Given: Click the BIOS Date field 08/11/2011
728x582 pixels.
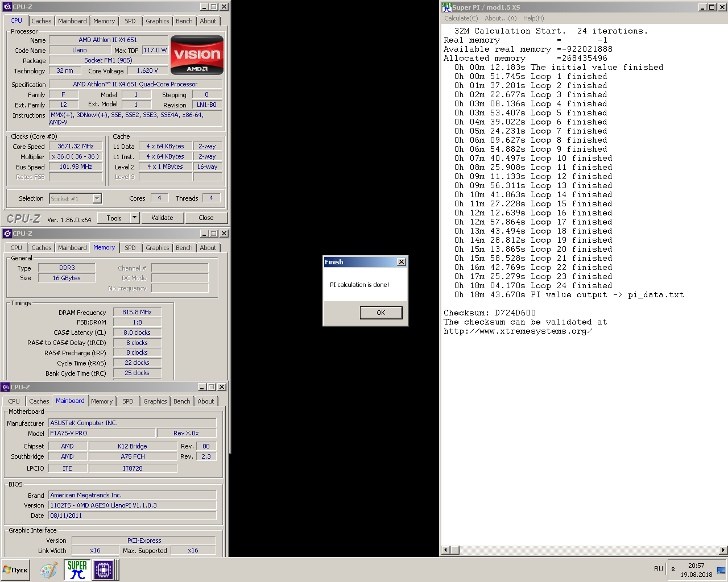Looking at the screenshot, I should (132, 516).
